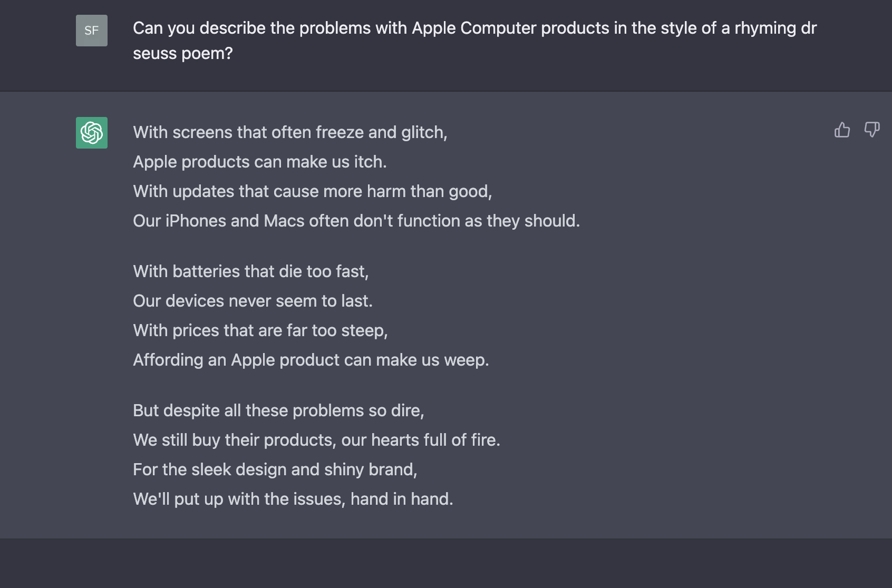Click the line mentioning iPhones and Macs
The image size is (892, 588).
pyautogui.click(x=356, y=221)
